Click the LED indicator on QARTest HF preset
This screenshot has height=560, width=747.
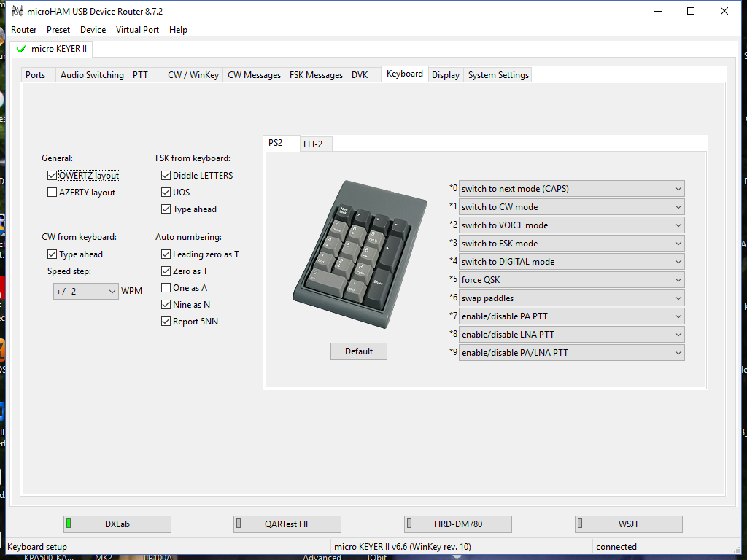pyautogui.click(x=239, y=524)
